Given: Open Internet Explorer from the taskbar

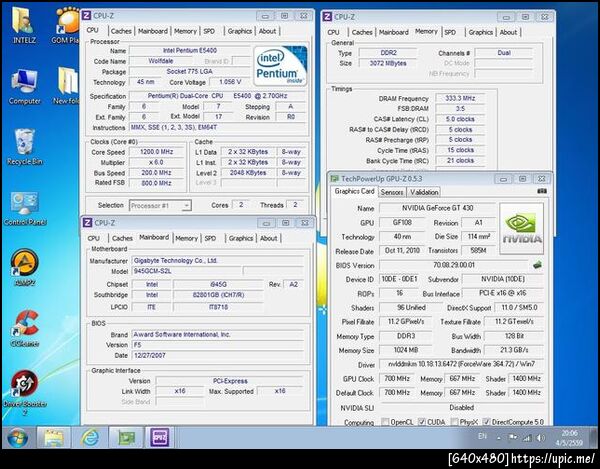Looking at the screenshot, I should (90, 438).
